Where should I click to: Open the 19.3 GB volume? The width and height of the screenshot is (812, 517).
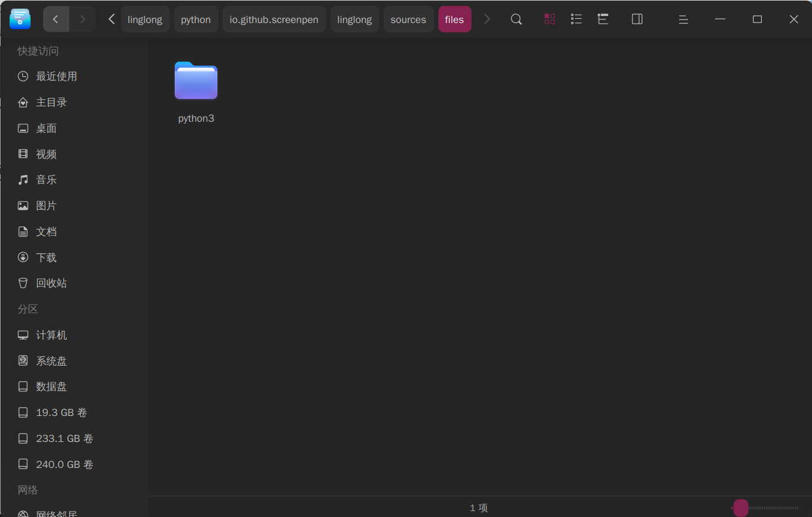74,412
